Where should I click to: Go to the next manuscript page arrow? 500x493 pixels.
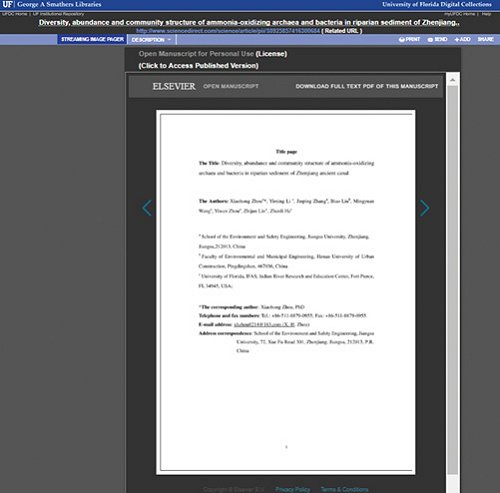coord(424,208)
